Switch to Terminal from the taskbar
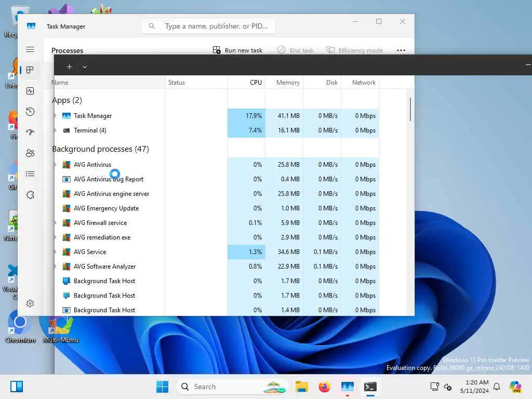This screenshot has height=399, width=532. coord(370,387)
